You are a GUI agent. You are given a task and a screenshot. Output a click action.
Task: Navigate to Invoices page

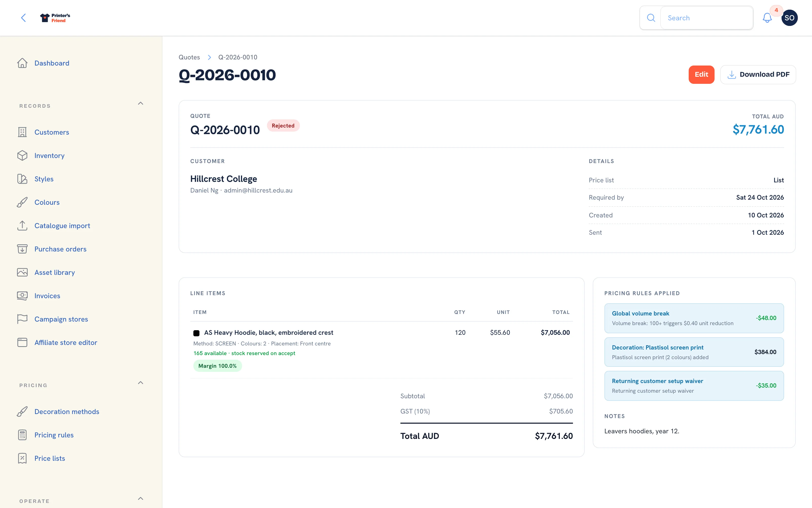47,296
